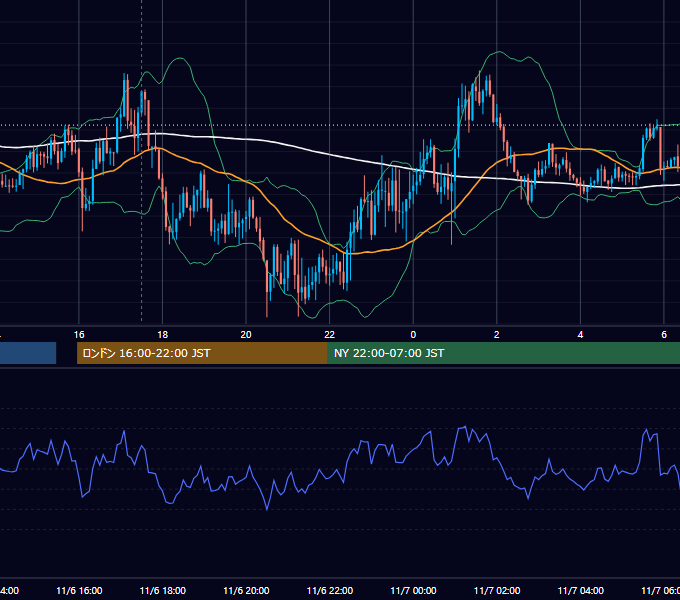The width and height of the screenshot is (680, 600).
Task: Click the '20' hour label on upper axis
Action: coord(246,335)
